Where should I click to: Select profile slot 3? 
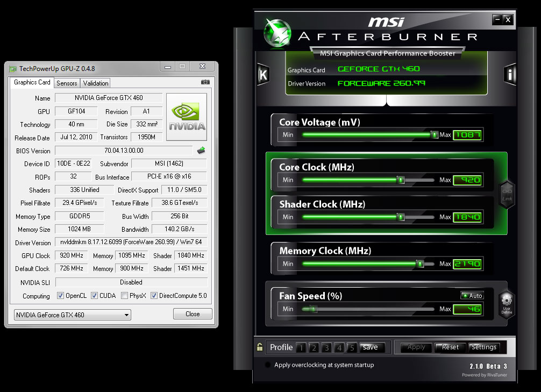(327, 347)
